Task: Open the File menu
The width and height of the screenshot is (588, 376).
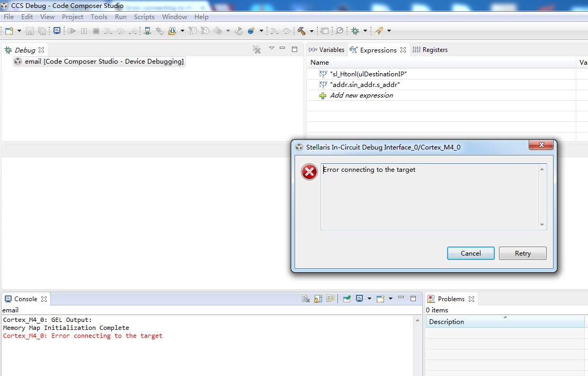Action: [8, 17]
